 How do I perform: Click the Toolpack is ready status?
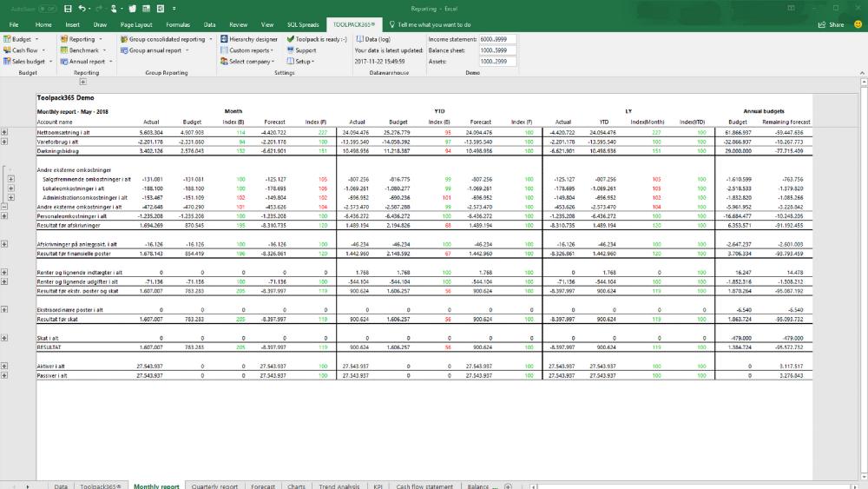click(x=320, y=39)
